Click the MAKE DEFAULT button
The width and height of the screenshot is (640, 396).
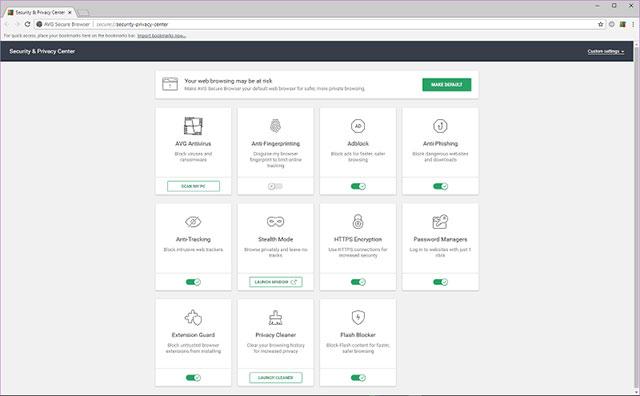click(447, 85)
